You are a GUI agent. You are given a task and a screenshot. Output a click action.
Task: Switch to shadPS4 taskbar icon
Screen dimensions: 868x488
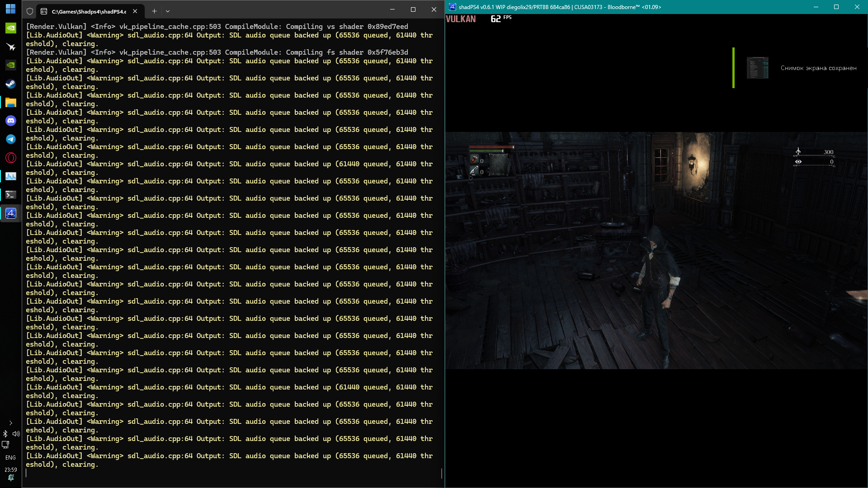[x=10, y=213]
